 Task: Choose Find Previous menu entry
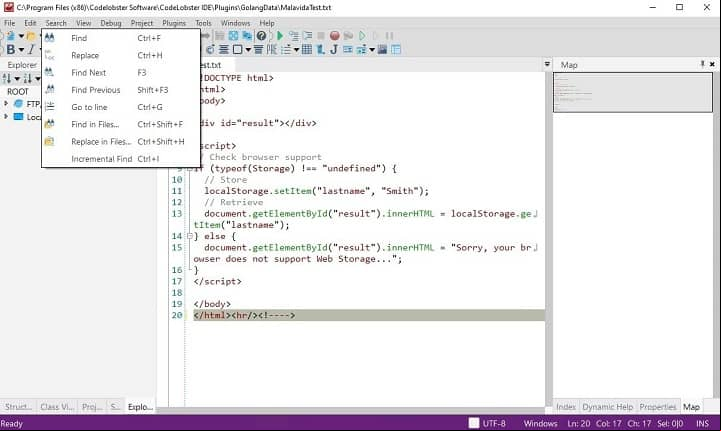click(x=121, y=90)
